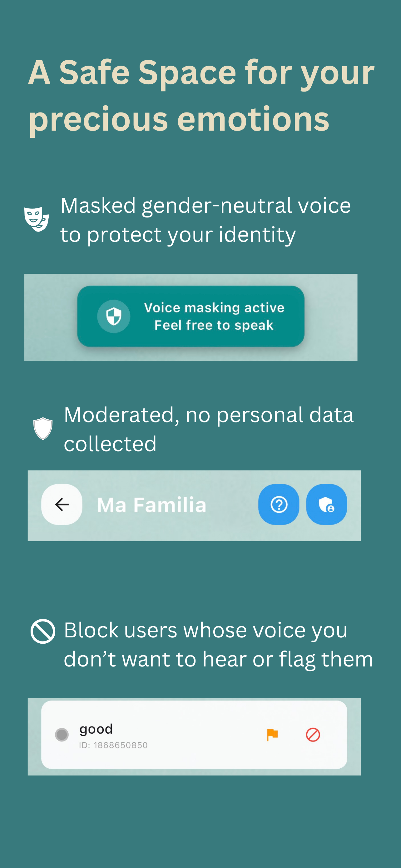The width and height of the screenshot is (401, 868).
Task: Click the white user card for good
Action: coord(194,735)
